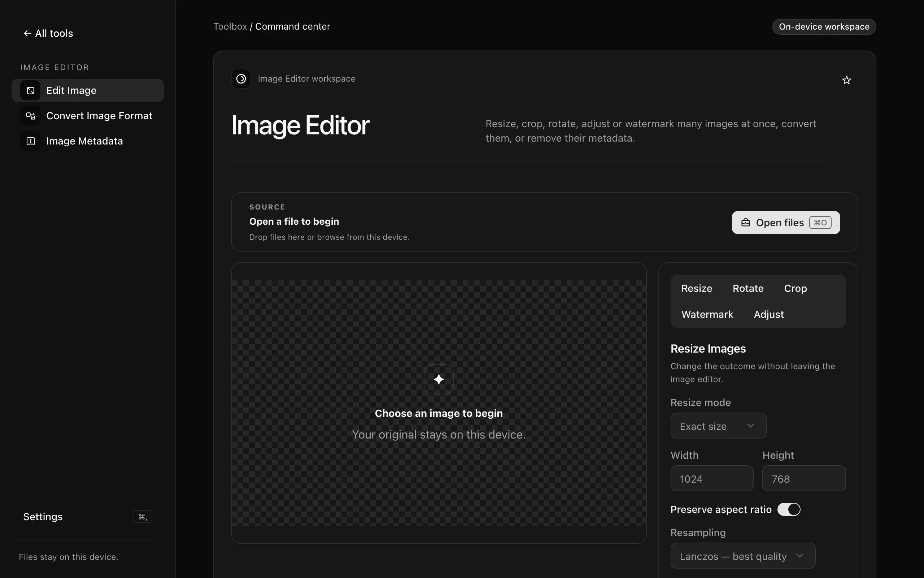
Task: Click the On-device workspace badge
Action: pyautogui.click(x=824, y=27)
